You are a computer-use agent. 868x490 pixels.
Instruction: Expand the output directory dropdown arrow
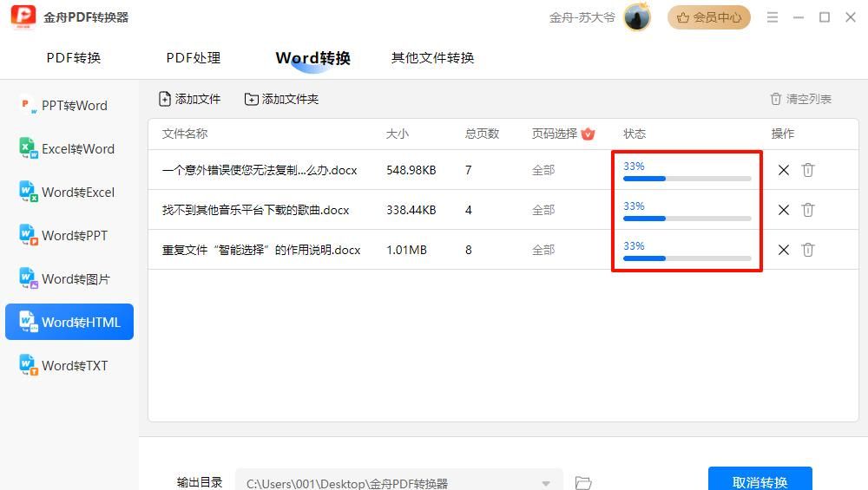[546, 483]
